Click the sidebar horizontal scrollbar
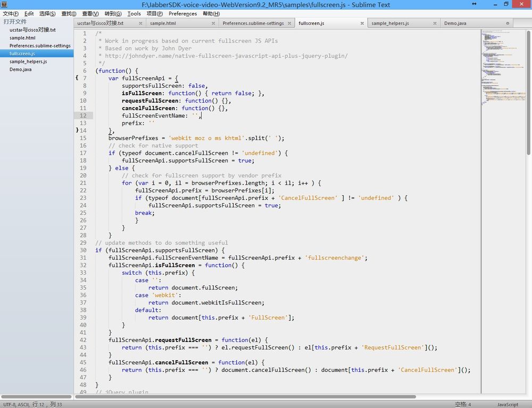This screenshot has width=532, height=408. pyautogui.click(x=36, y=396)
